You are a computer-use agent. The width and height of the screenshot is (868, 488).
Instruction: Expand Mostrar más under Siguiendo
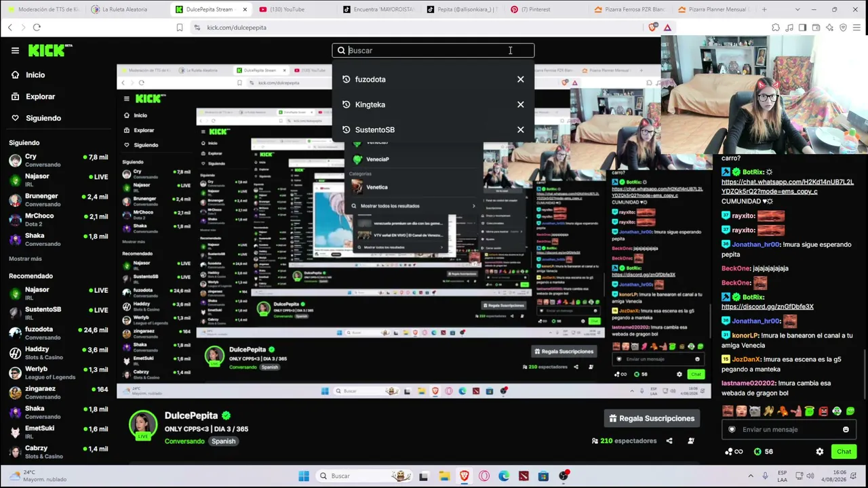(25, 258)
